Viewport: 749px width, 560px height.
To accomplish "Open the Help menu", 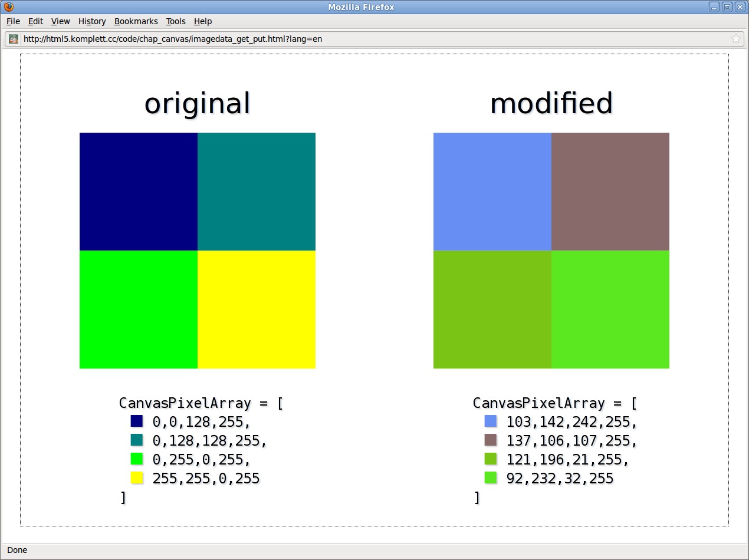I will (202, 21).
